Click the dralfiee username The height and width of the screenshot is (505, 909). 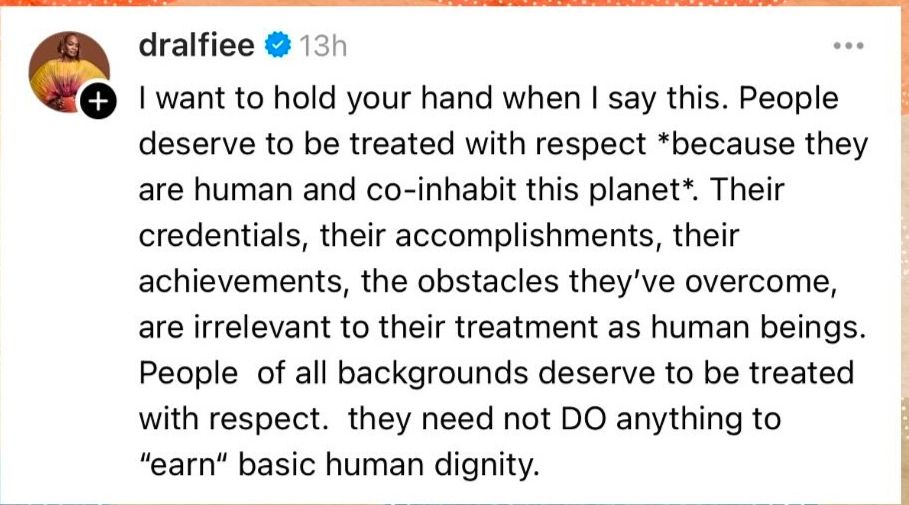coord(197,45)
